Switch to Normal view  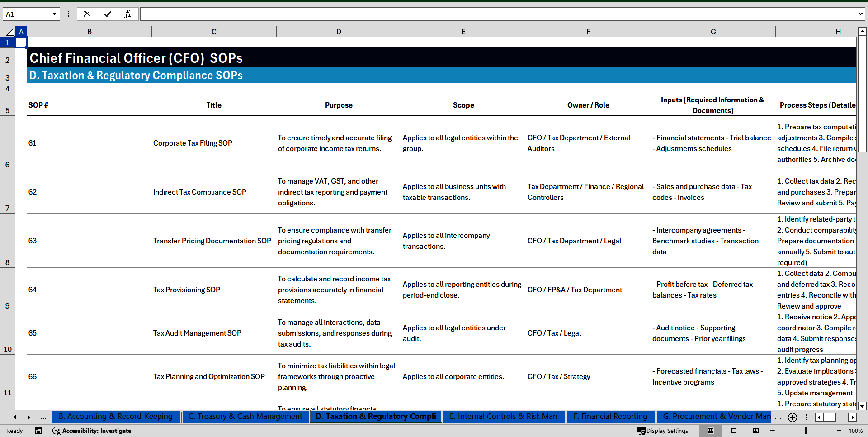[x=711, y=431]
